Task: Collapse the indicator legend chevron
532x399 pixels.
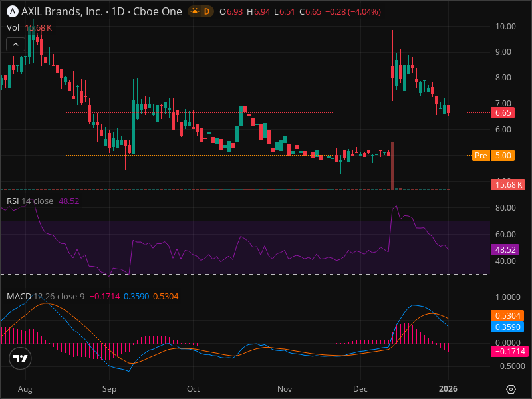Action: [x=15, y=44]
